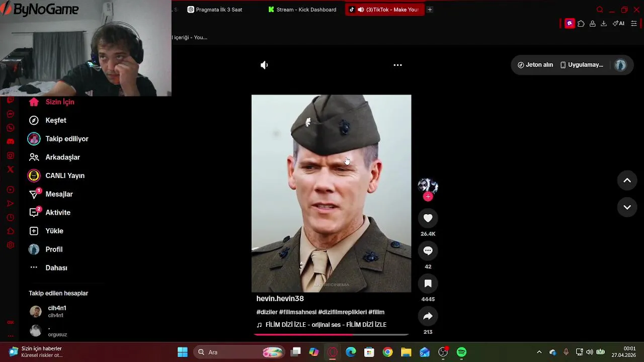Open Discord in the Opera sidebar
This screenshot has width=644, height=362.
pyautogui.click(x=10, y=142)
